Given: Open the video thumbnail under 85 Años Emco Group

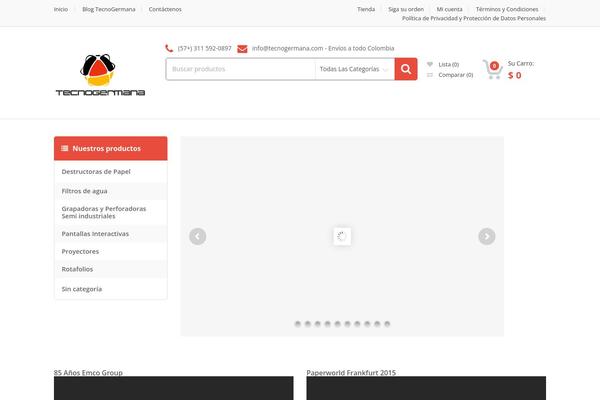Looking at the screenshot, I should (174, 388).
